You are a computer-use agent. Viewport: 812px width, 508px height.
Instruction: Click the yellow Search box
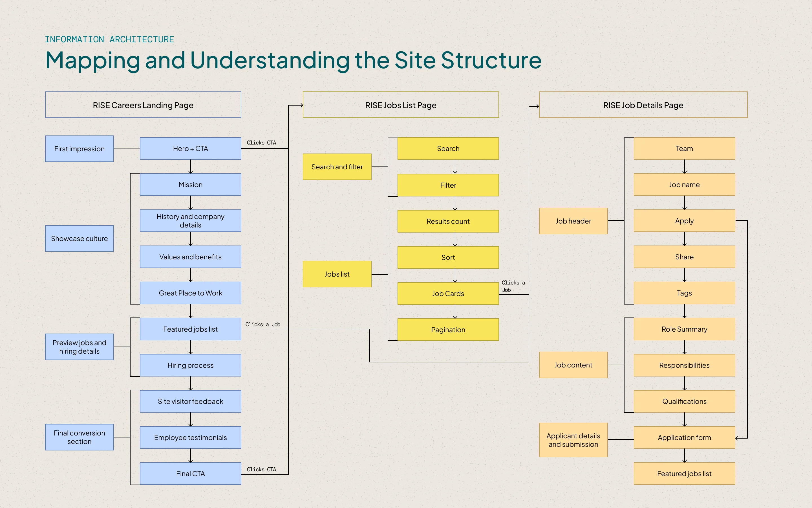(448, 148)
